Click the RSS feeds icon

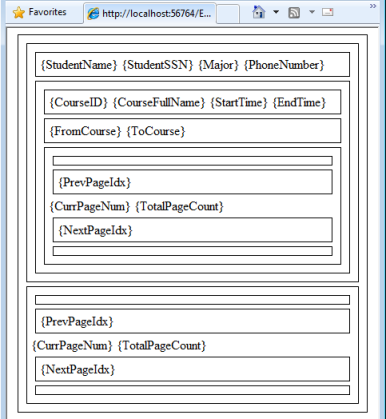point(294,13)
